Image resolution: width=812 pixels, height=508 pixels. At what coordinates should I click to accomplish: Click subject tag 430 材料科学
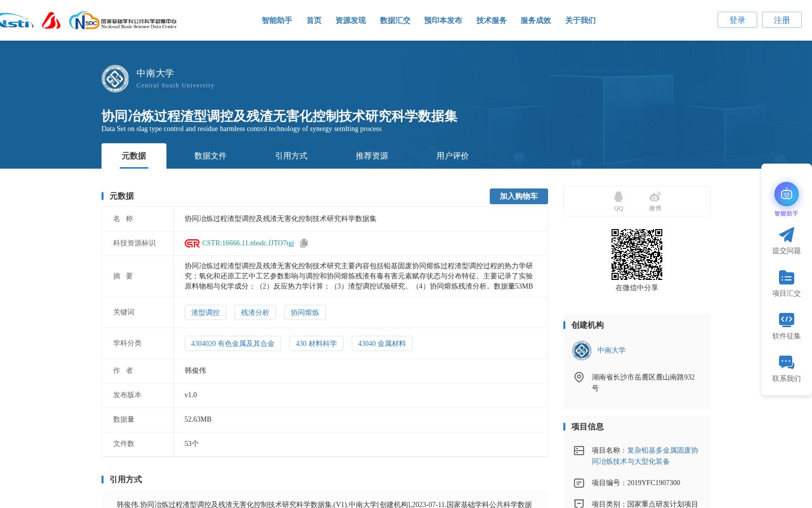pos(317,343)
